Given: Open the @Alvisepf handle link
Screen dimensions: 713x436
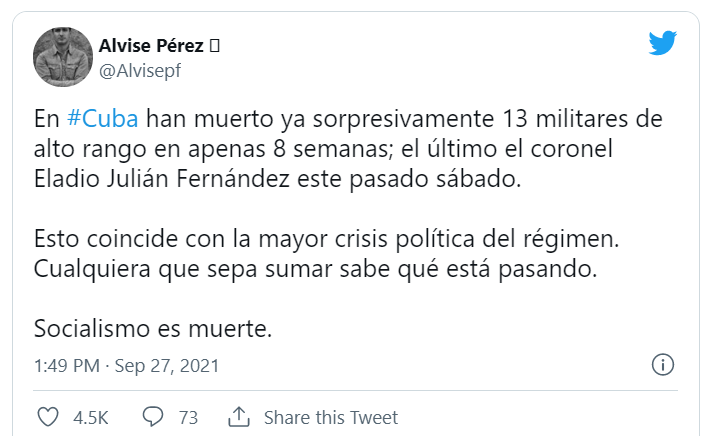Looking at the screenshot, I should click(x=139, y=70).
